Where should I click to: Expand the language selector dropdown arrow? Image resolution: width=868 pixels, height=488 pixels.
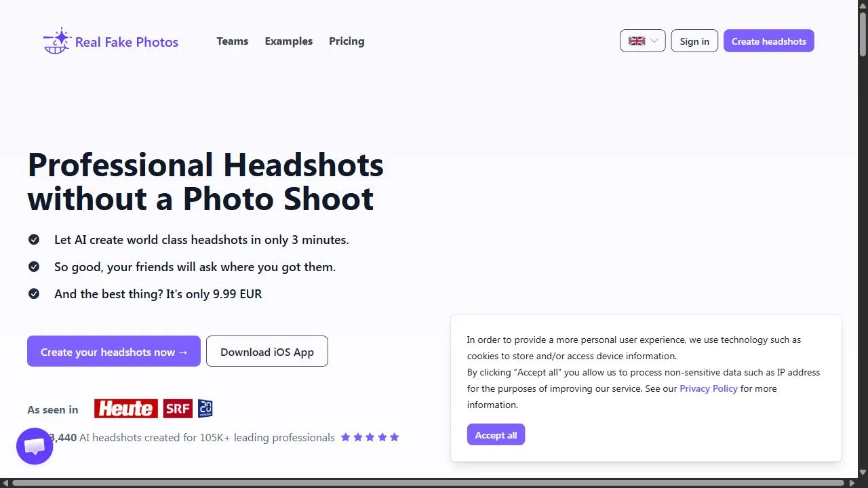click(x=654, y=41)
